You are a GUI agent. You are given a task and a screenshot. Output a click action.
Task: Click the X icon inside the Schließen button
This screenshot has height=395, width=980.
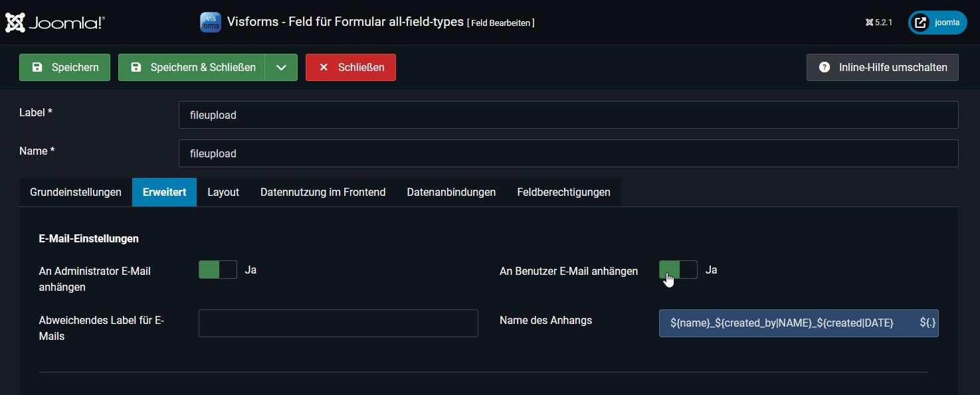324,67
